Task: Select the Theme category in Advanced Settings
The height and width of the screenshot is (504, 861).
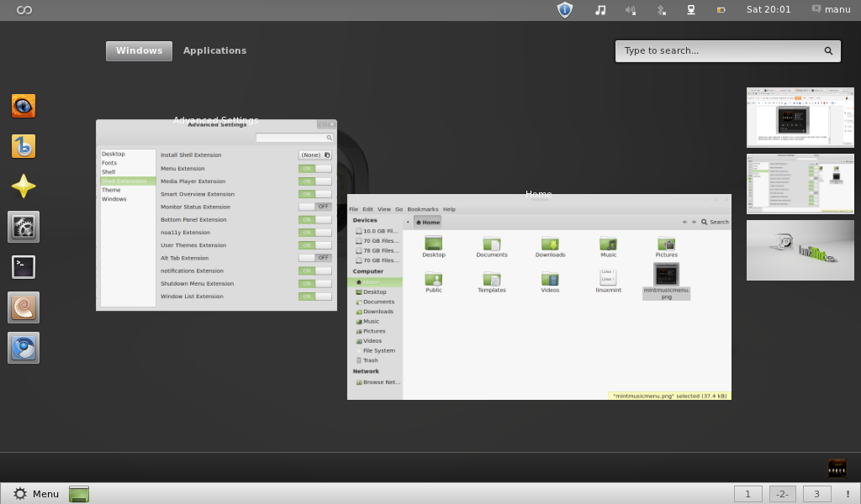Action: click(x=110, y=190)
